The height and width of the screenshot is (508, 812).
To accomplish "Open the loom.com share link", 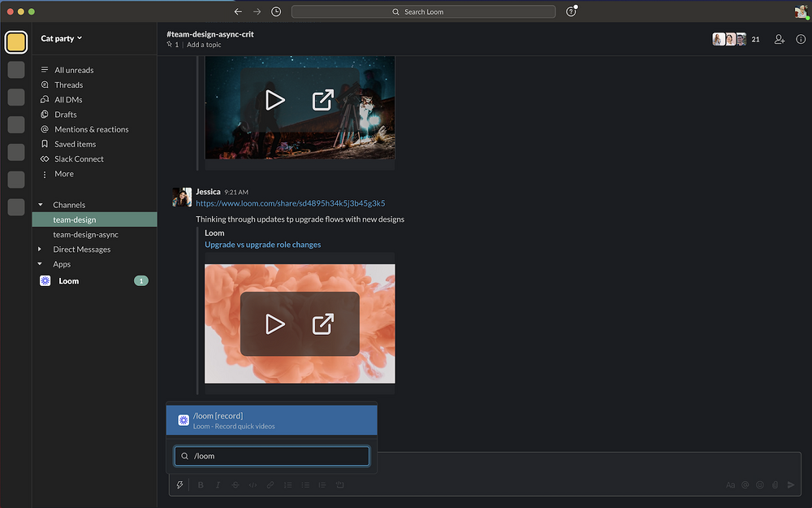I will point(290,204).
